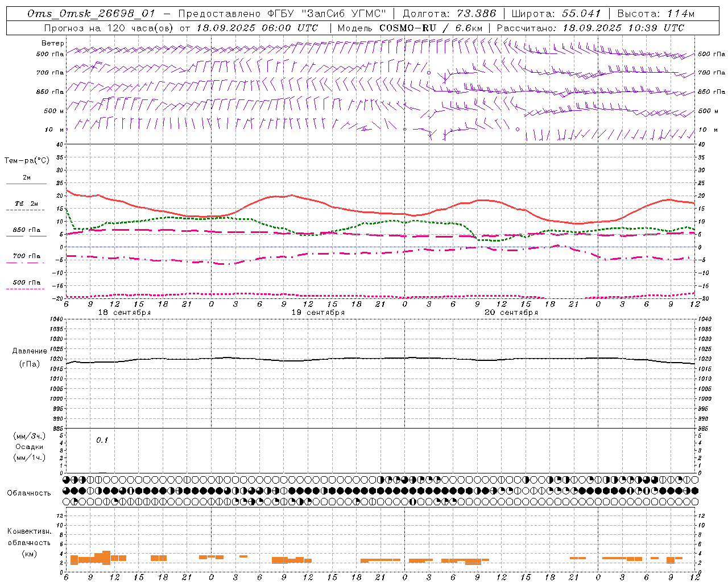The image size is (728, 582).
Task: Click the 19 сентября date label
Action: [x=318, y=313]
